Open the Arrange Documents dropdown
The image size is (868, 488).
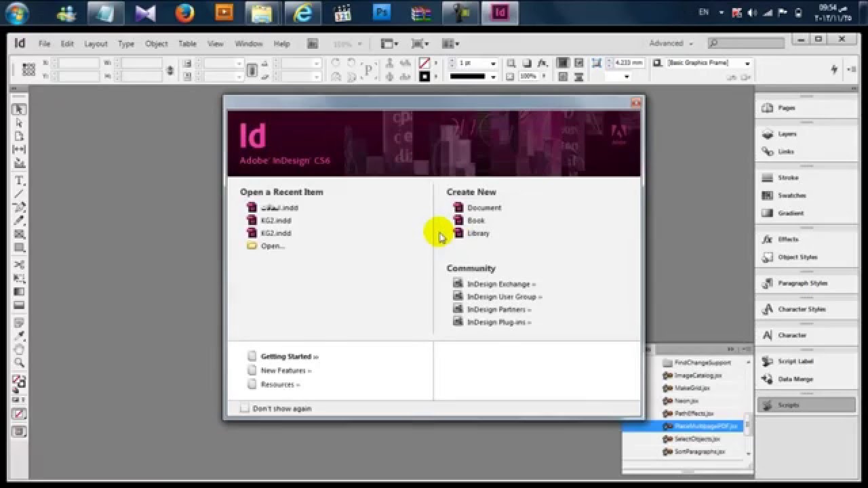(450, 43)
